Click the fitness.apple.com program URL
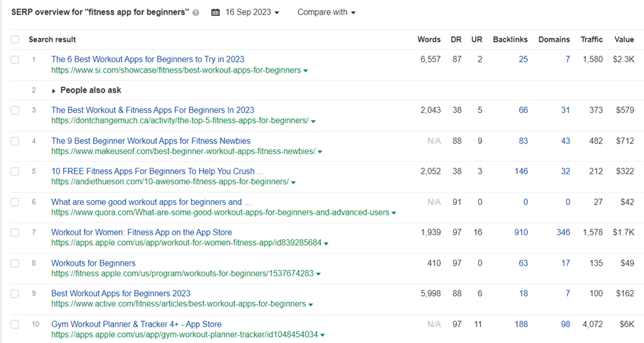The image size is (644, 343). [182, 274]
